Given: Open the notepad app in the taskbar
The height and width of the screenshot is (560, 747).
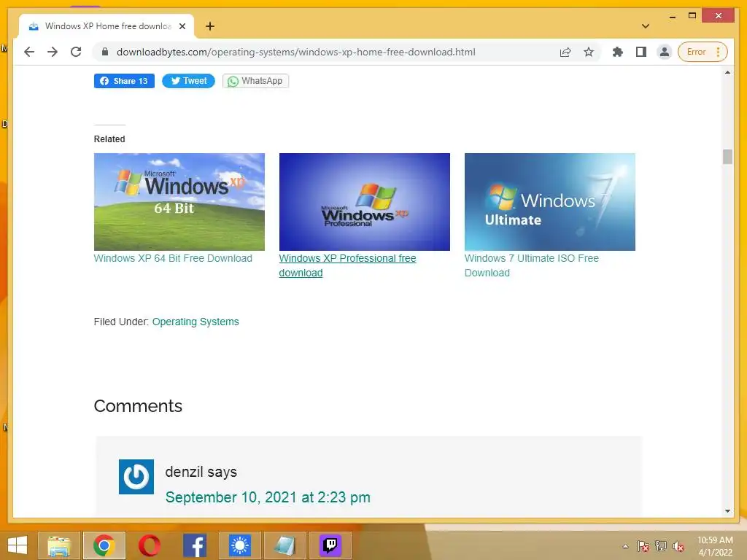Looking at the screenshot, I should coord(285,545).
